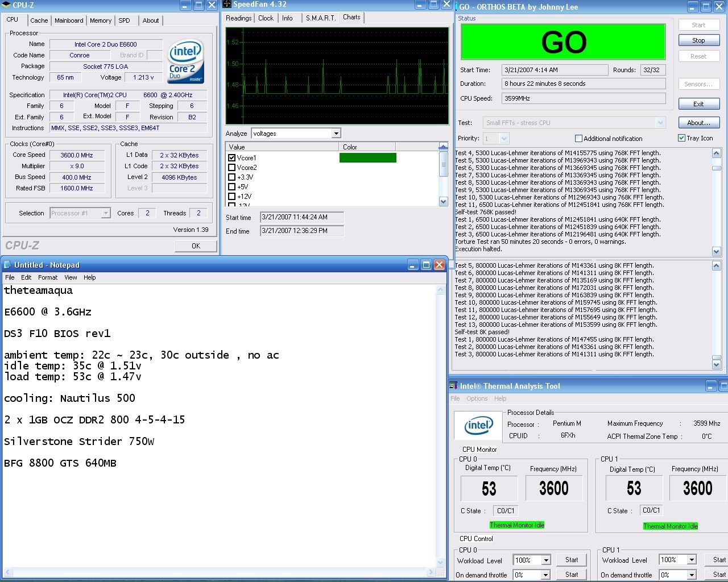Open the S.M.A.R.T. tab in SpeedFan

[320, 18]
